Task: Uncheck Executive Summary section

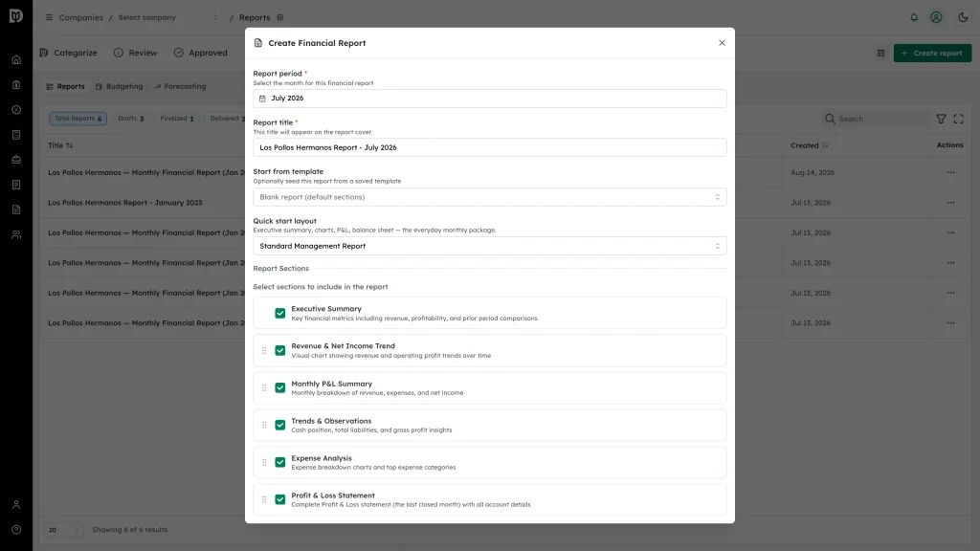Action: pos(280,313)
